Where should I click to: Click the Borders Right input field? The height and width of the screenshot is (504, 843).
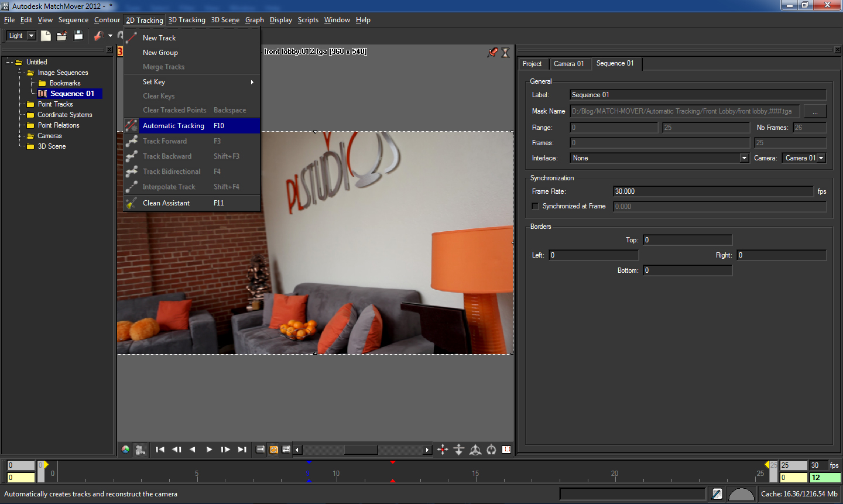coord(782,255)
